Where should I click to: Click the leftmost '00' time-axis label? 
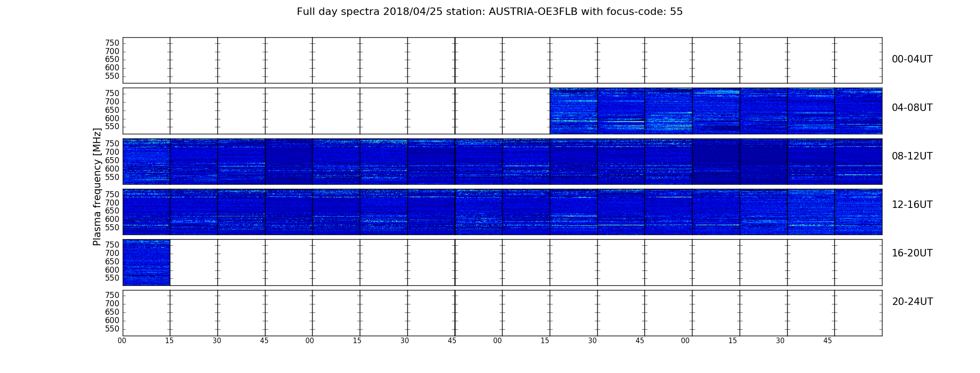click(x=122, y=341)
